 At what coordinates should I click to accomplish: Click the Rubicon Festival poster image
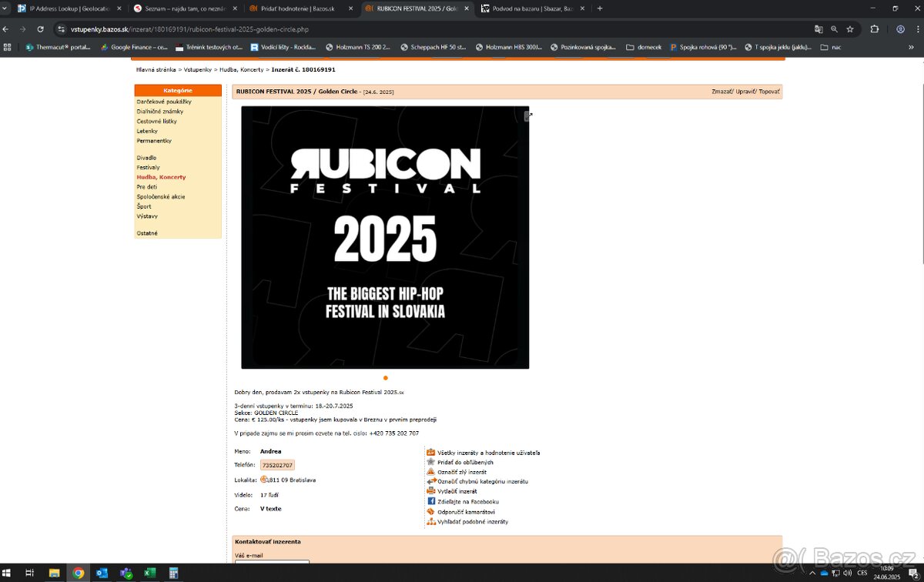click(x=385, y=237)
